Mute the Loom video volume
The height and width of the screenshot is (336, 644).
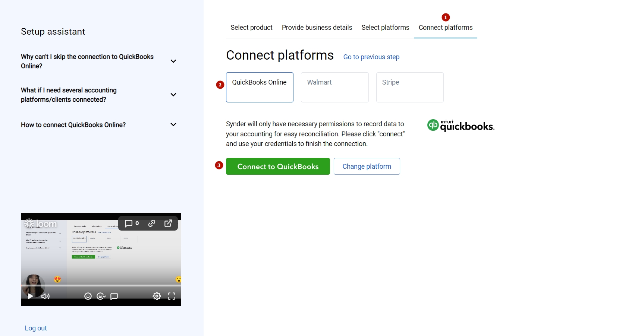[45, 296]
